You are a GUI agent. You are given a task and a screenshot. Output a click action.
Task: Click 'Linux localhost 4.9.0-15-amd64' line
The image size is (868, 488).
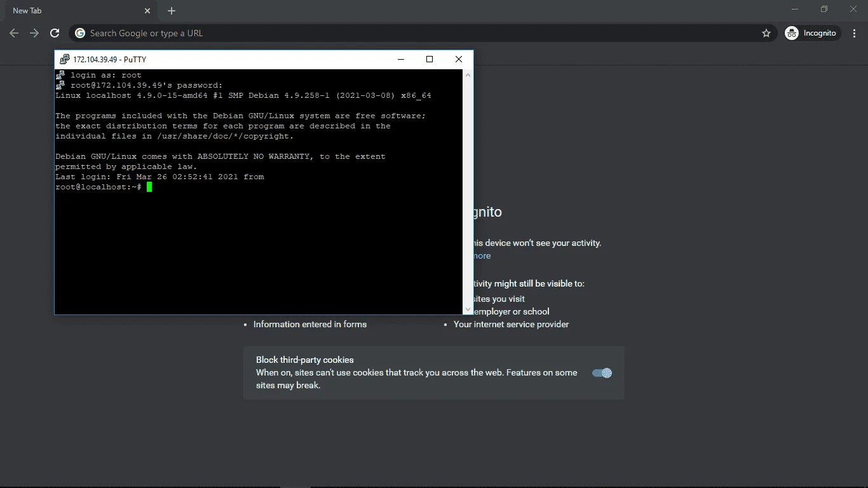click(x=243, y=95)
